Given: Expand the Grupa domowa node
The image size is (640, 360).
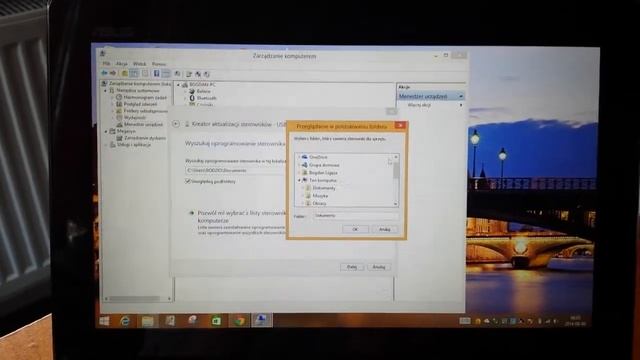Looking at the screenshot, I should [x=299, y=165].
